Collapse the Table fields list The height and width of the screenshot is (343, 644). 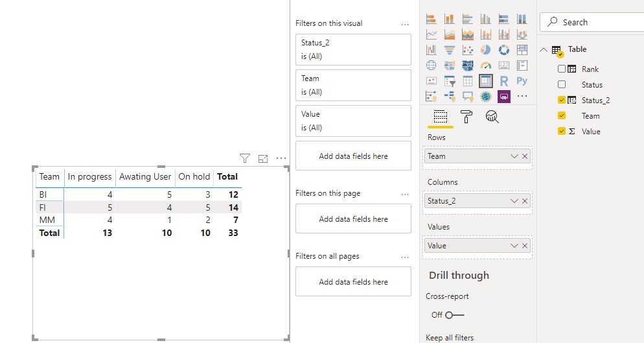[x=544, y=50]
